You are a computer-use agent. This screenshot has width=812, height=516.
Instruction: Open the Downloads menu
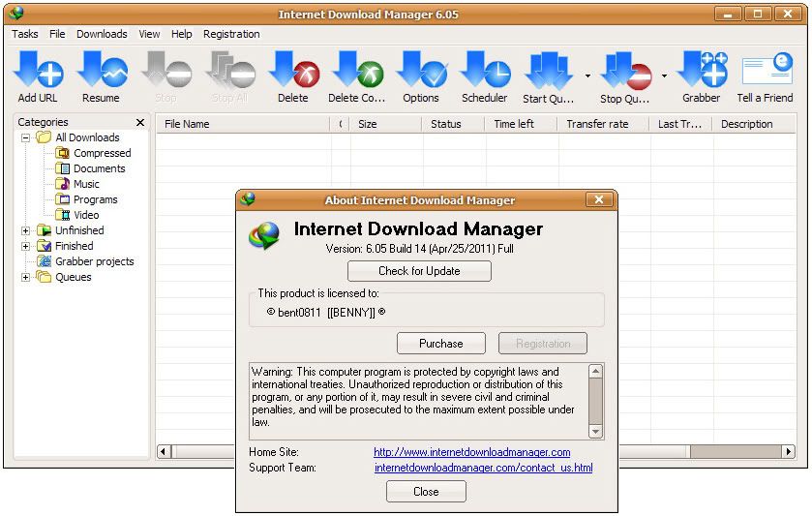click(102, 34)
